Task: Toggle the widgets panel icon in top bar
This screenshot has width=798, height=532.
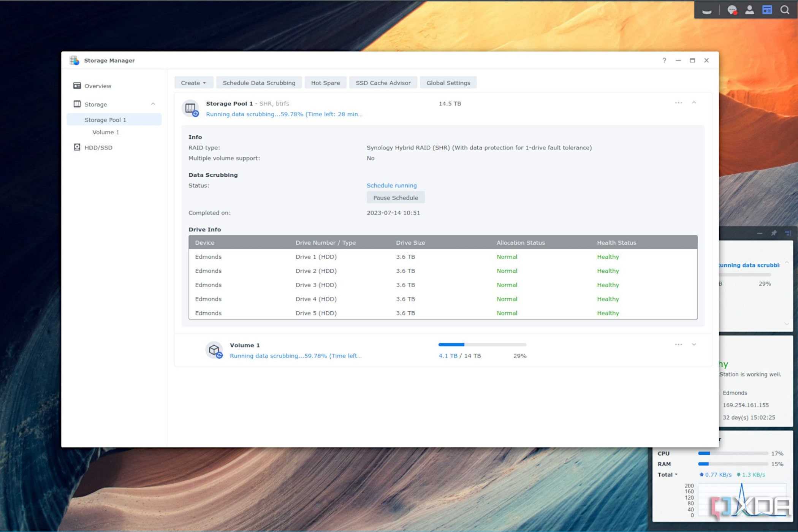Action: click(767, 10)
